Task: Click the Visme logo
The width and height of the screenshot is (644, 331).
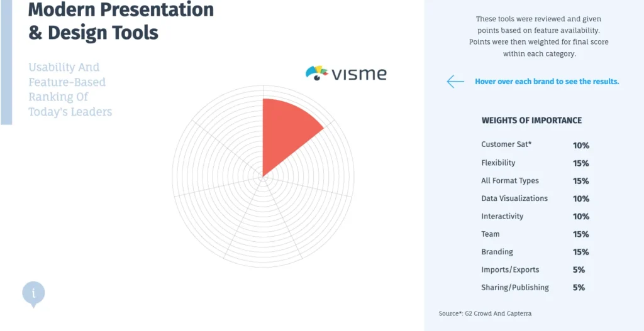Action: pos(346,73)
